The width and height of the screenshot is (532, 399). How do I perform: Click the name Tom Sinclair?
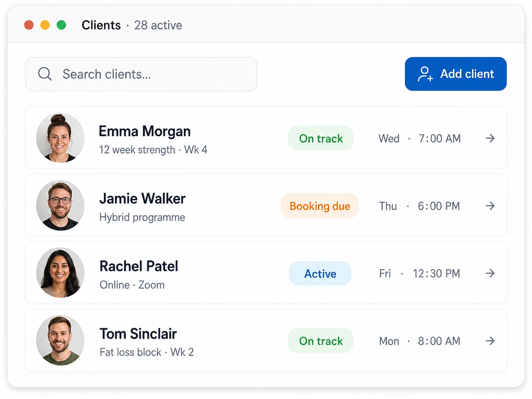click(x=138, y=334)
